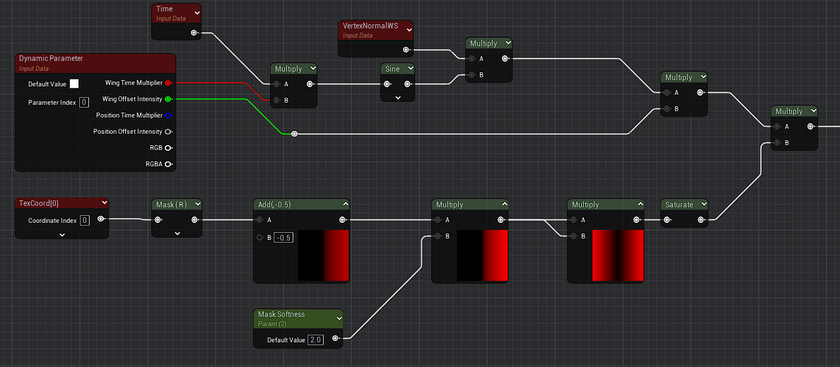Select the Mask (R) node title
Viewport: 840px width, 367px height.
[x=171, y=205]
